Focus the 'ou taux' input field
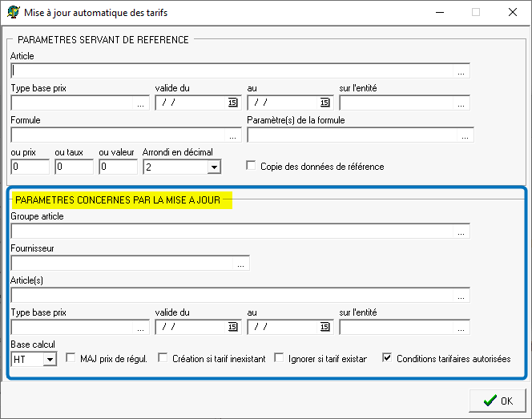The height and width of the screenshot is (419, 532). 74,167
